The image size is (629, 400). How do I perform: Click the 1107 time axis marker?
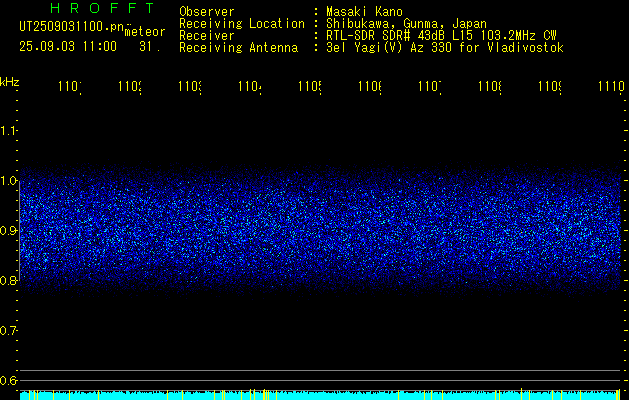(x=430, y=87)
